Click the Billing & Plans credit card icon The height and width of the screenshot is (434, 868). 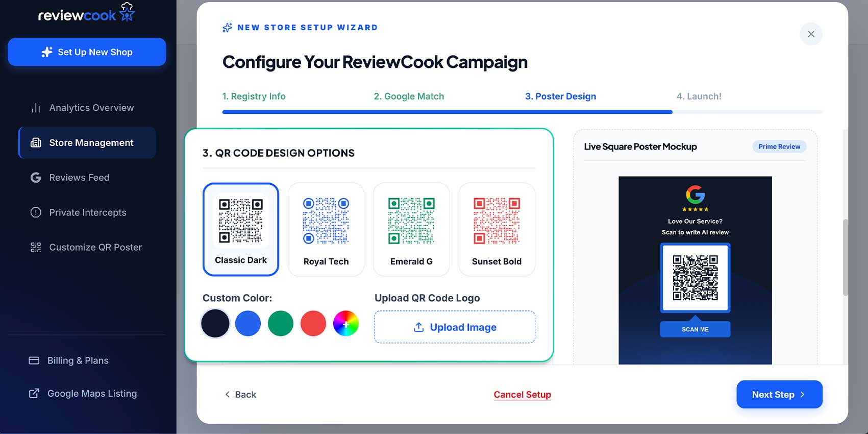point(34,360)
